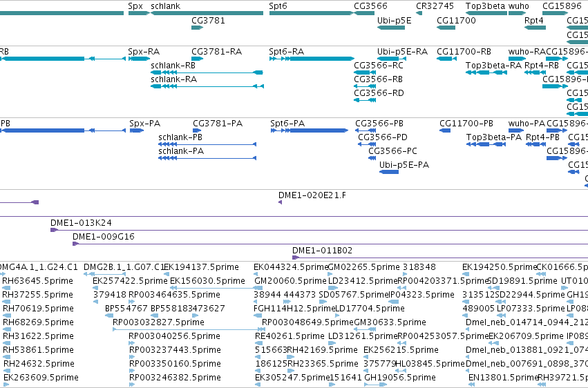The width and height of the screenshot is (588, 388).
Task: Click the schlank-PB protein feature
Action: point(207,144)
